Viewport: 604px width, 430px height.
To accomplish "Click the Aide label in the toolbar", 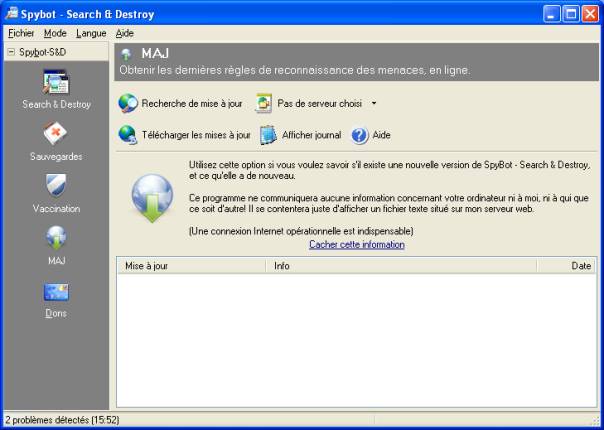I will pyautogui.click(x=381, y=135).
